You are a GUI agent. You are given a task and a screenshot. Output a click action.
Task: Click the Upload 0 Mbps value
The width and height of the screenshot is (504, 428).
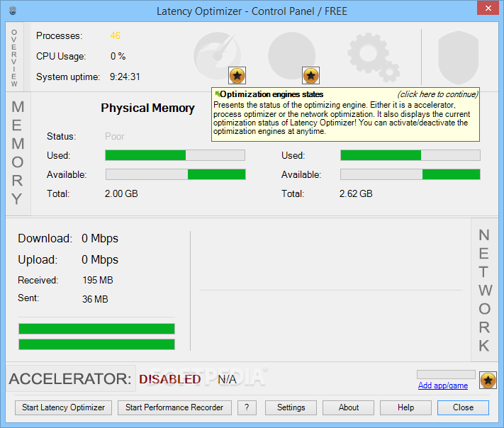(x=100, y=259)
